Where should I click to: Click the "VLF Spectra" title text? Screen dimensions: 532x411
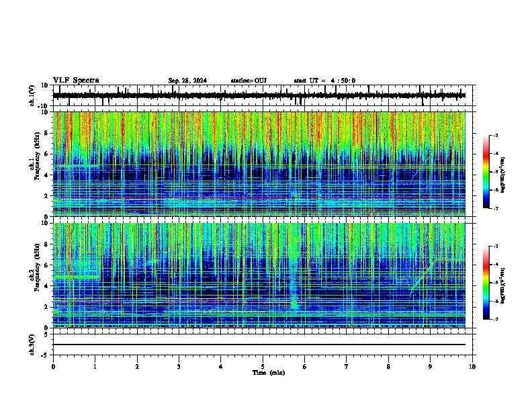click(x=76, y=81)
